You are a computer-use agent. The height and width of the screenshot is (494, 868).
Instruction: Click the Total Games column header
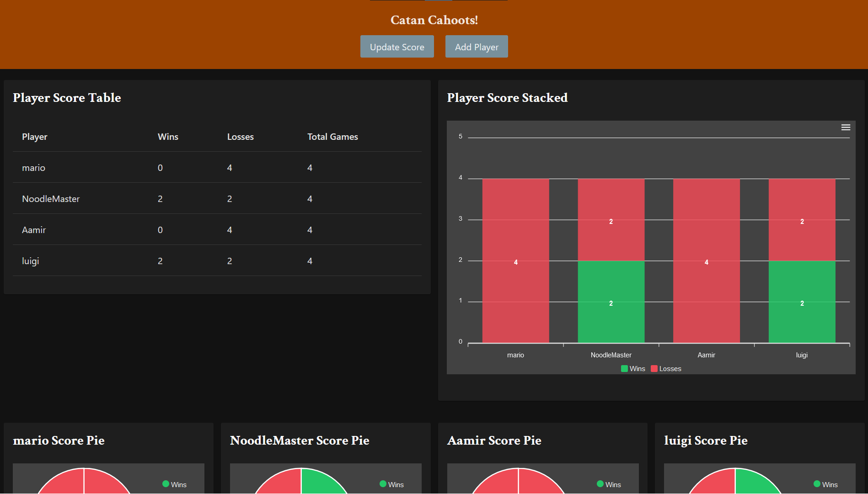tap(332, 137)
